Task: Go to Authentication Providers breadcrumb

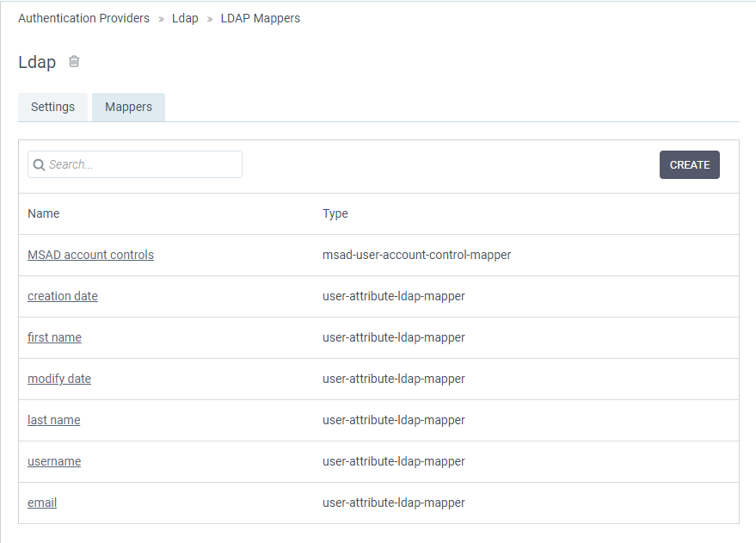Action: 84,18
